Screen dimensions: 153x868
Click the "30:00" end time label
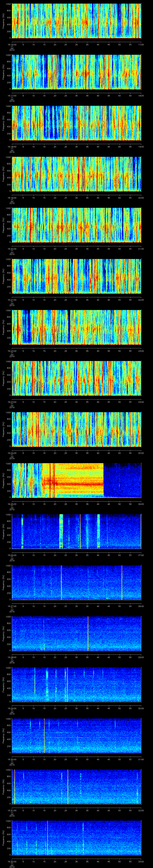coord(141,708)
